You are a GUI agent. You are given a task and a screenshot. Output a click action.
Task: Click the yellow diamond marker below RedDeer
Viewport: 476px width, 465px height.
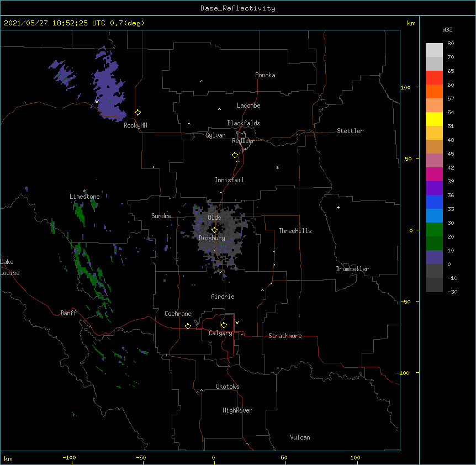tap(235, 155)
